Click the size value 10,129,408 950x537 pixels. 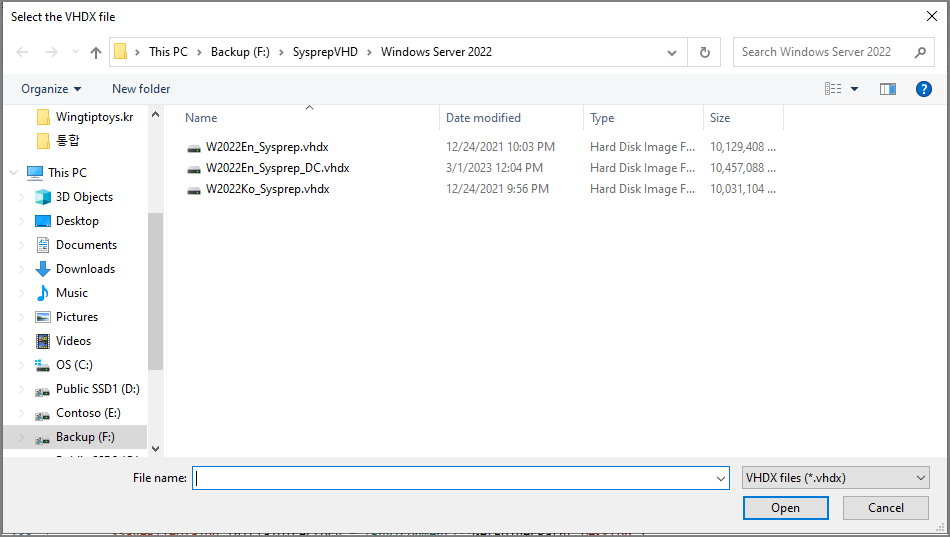click(x=737, y=147)
